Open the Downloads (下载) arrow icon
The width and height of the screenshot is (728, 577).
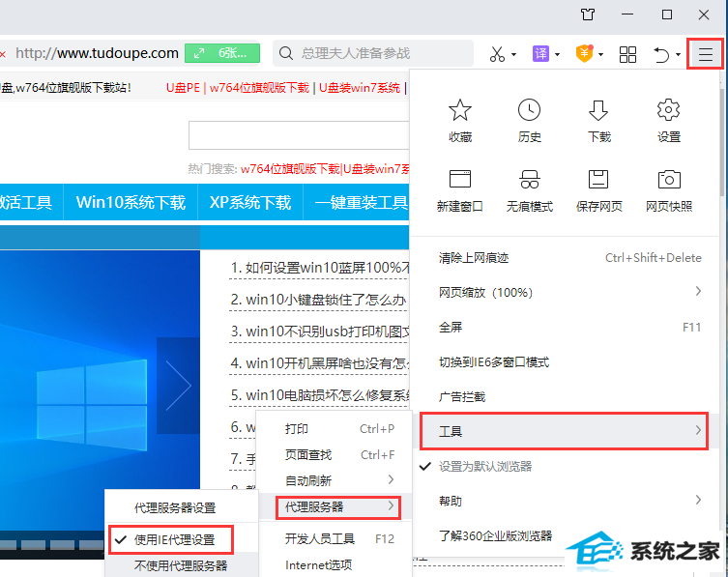(598, 110)
